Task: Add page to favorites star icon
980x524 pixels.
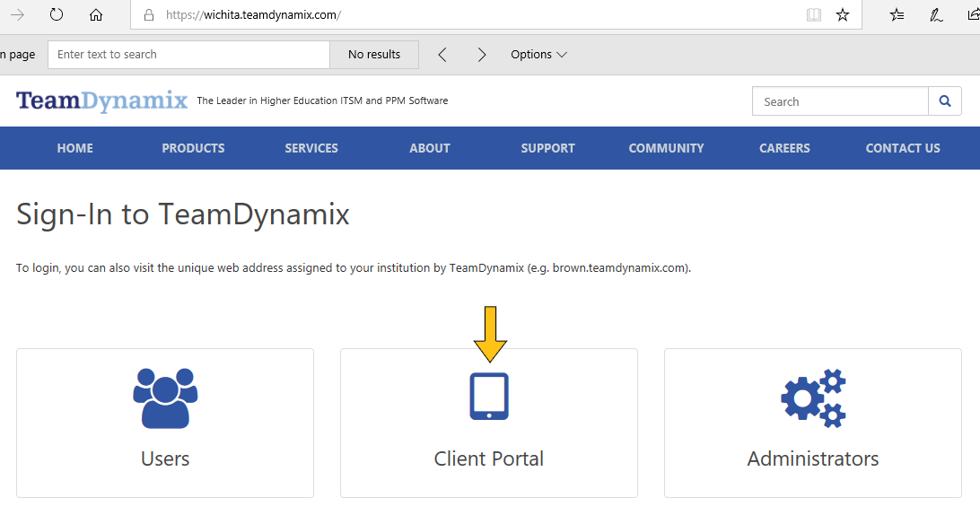Action: pyautogui.click(x=843, y=15)
